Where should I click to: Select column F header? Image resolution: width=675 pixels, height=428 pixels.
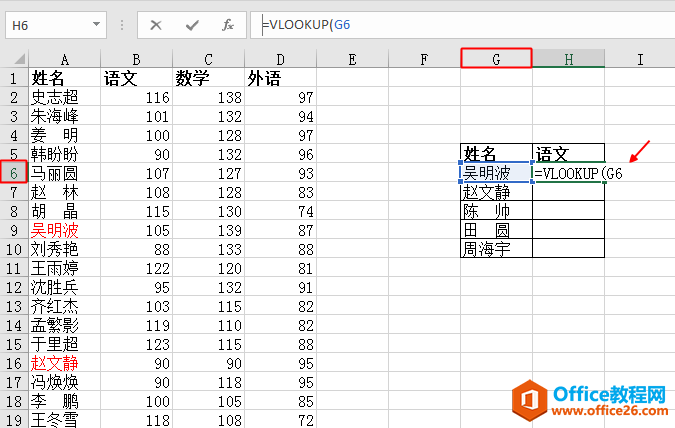(424, 59)
